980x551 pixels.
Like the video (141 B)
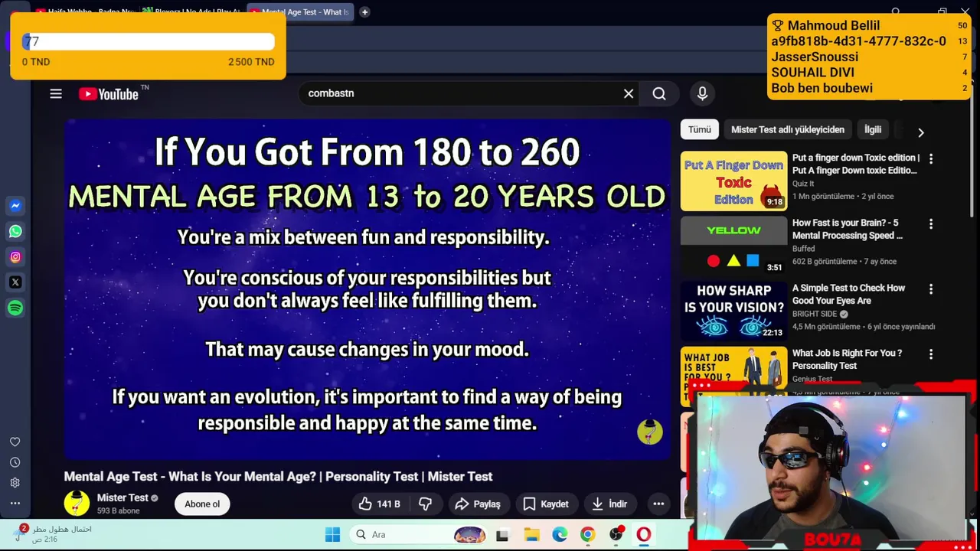click(381, 504)
